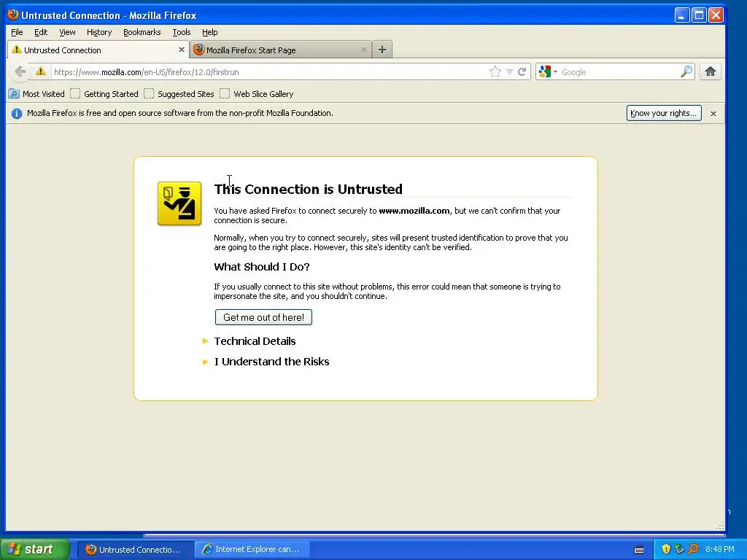Image resolution: width=747 pixels, height=560 pixels.
Task: Click the warning site identity icon in address bar
Action: [41, 71]
